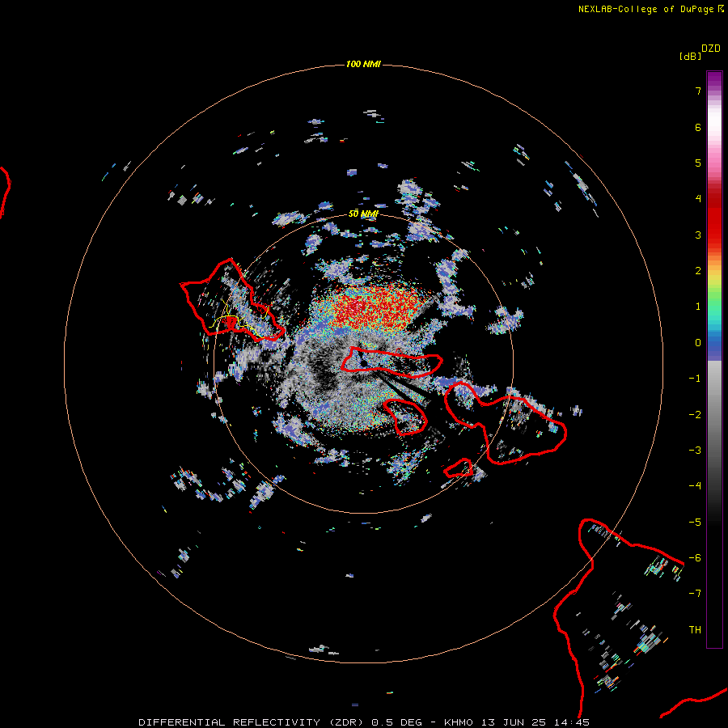Image resolution: width=728 pixels, height=728 pixels.
Task: Click the 5 value on the color scale
Action: 698,163
